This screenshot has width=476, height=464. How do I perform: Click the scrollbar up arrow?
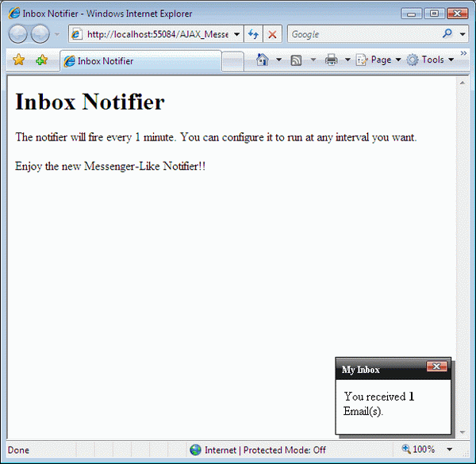[463, 82]
